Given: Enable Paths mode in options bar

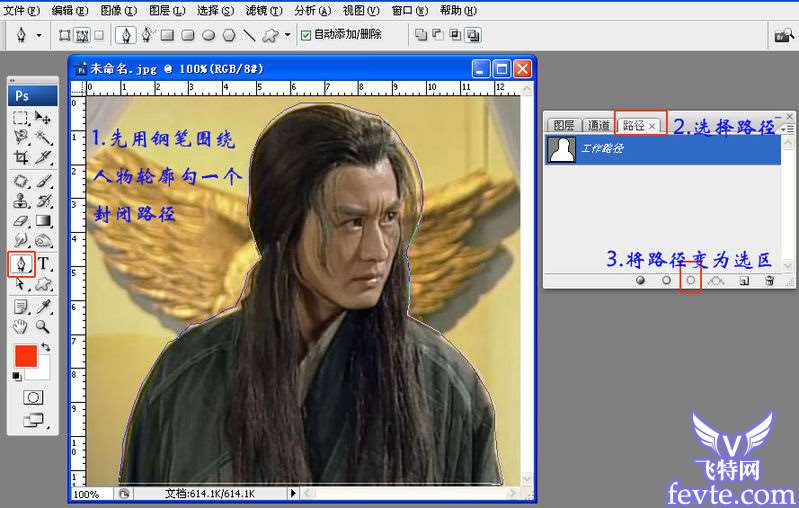Looking at the screenshot, I should coord(82,35).
